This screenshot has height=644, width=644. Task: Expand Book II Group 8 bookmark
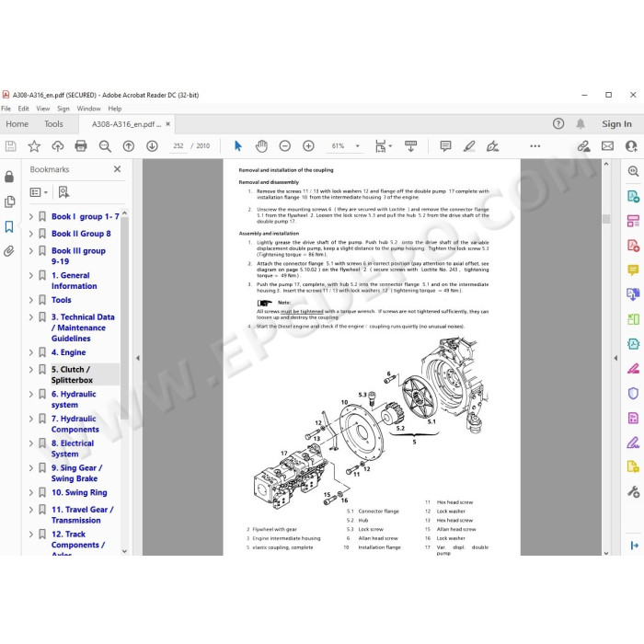pos(30,234)
